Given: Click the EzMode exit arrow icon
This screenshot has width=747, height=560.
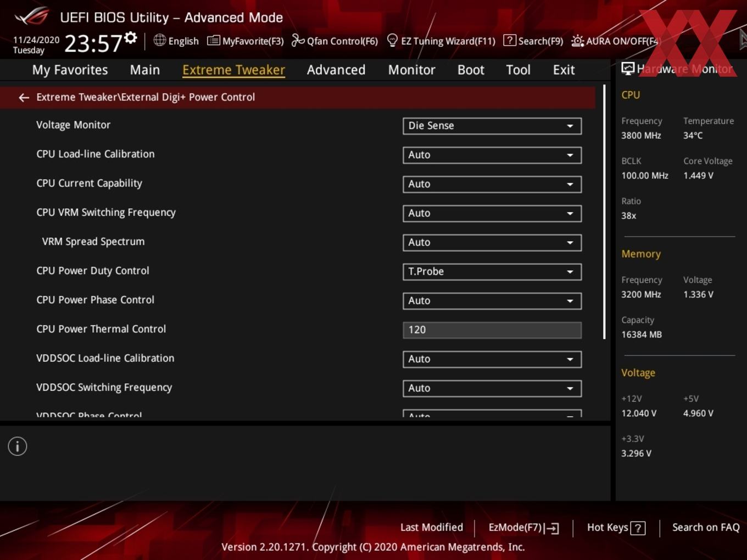Looking at the screenshot, I should tap(553, 529).
